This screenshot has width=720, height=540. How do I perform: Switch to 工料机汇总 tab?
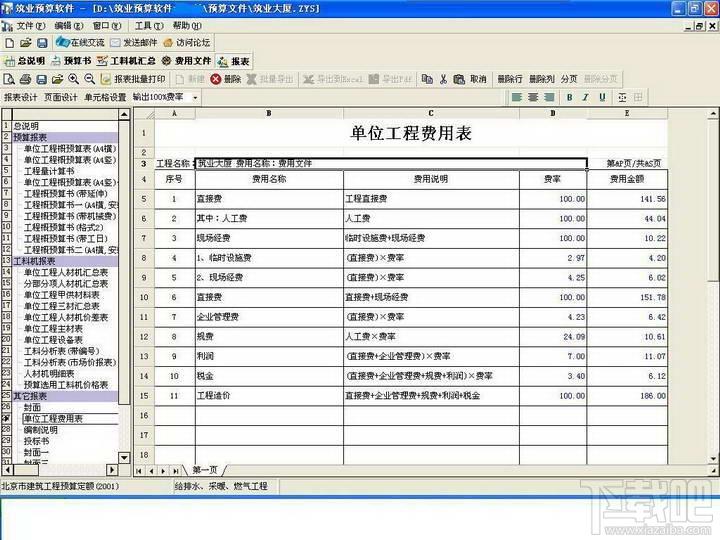(126, 61)
